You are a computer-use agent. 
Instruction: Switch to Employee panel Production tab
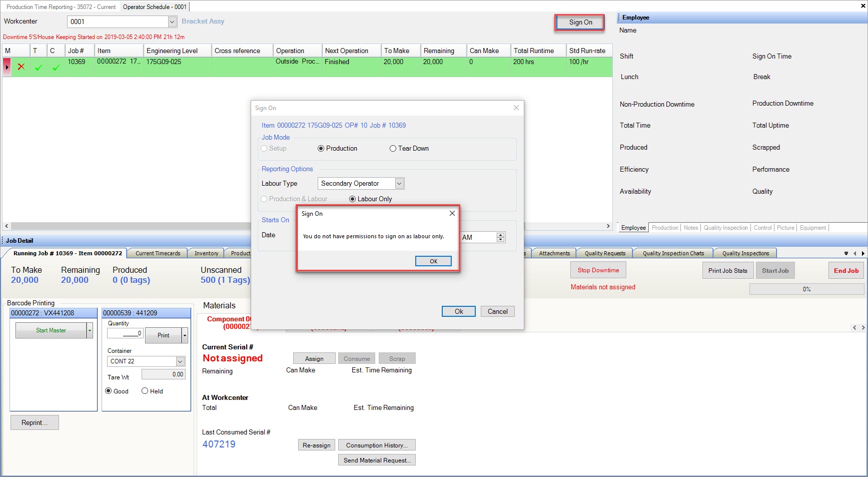click(665, 228)
